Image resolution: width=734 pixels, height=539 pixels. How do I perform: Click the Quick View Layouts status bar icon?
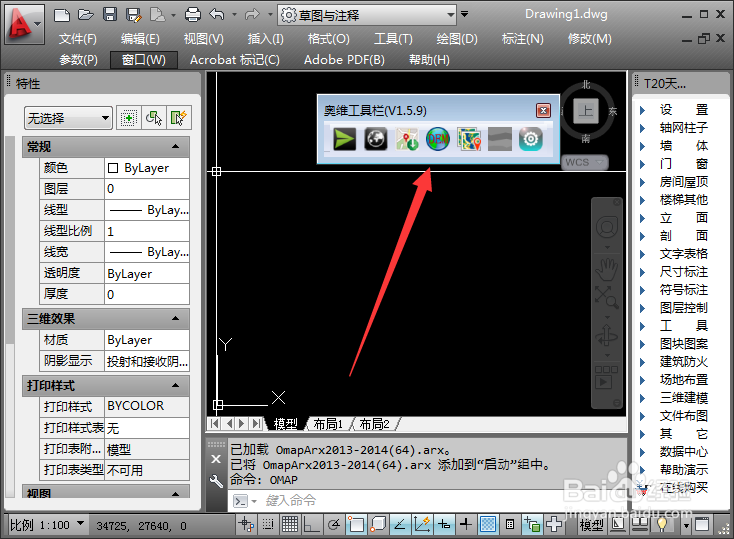point(618,524)
